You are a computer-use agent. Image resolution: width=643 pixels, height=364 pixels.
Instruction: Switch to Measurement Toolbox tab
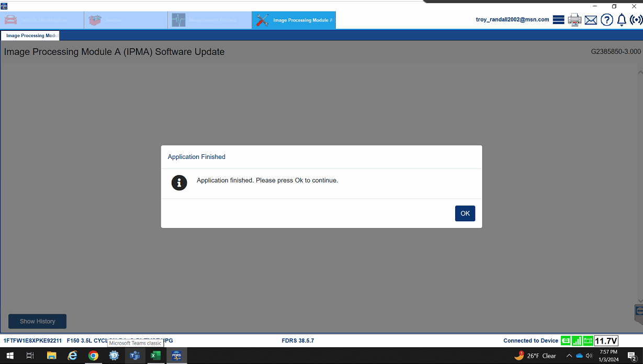[x=209, y=20]
